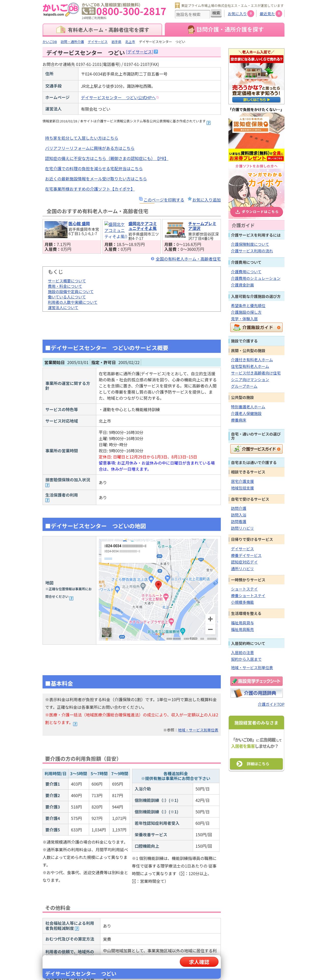Viewport: 327px width, 980px height.
Task: Open チャームプレミア深沢 facility link
Action: (x=202, y=226)
